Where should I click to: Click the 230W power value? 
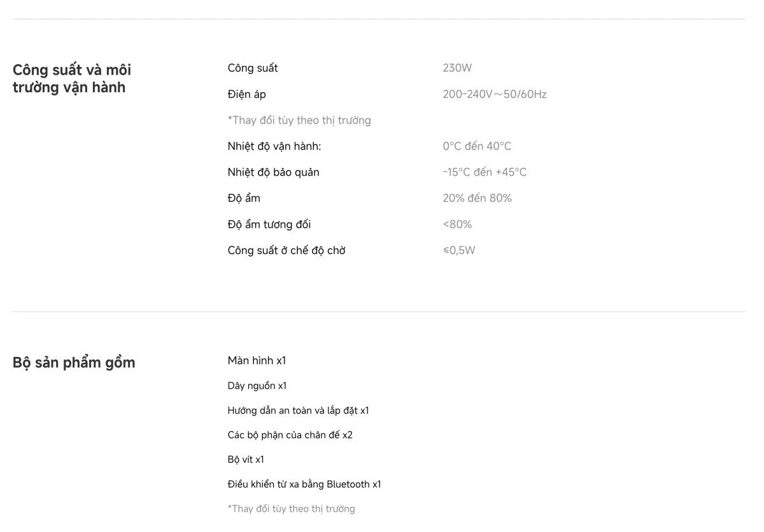coord(457,68)
